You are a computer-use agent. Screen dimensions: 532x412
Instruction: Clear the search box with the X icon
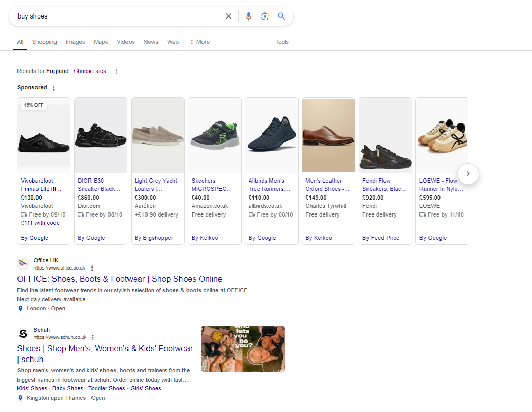pos(228,16)
